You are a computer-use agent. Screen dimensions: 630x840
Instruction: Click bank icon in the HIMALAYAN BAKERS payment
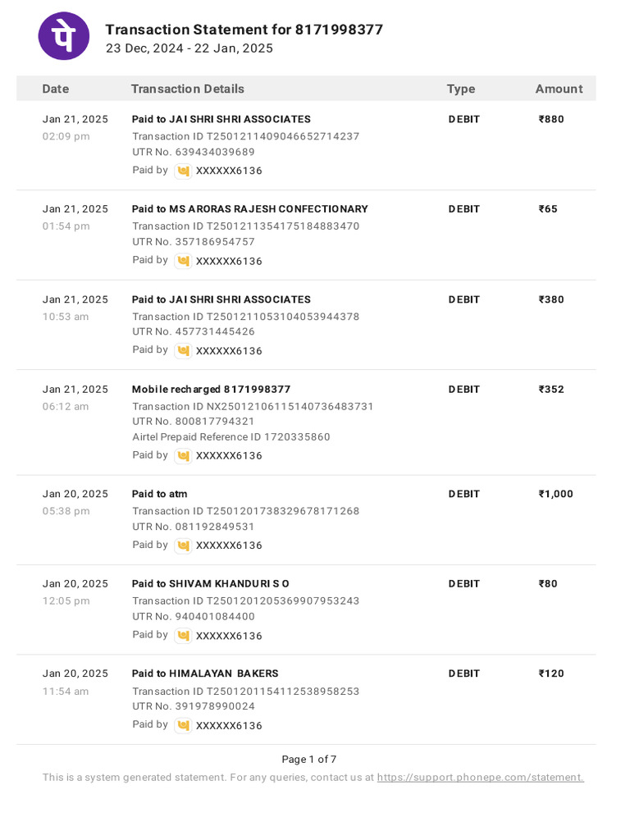tap(183, 725)
